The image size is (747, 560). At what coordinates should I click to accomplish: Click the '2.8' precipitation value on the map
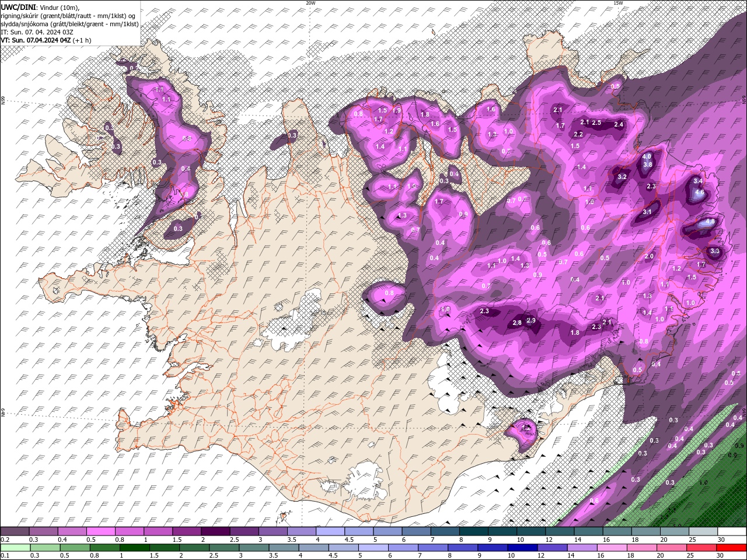tap(516, 323)
